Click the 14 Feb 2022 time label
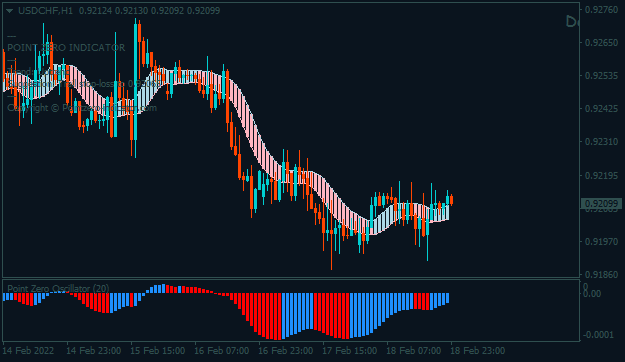 [x=28, y=351]
